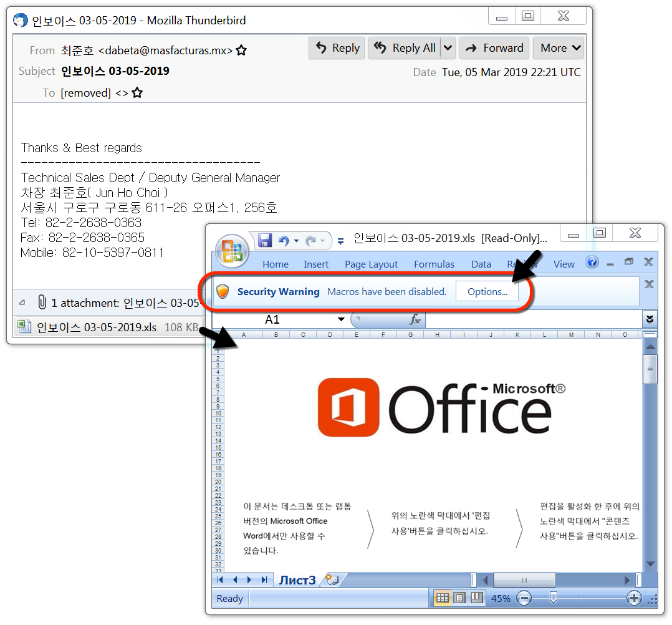
Task: Click the vertical scrollbar thumb
Action: click(650, 369)
